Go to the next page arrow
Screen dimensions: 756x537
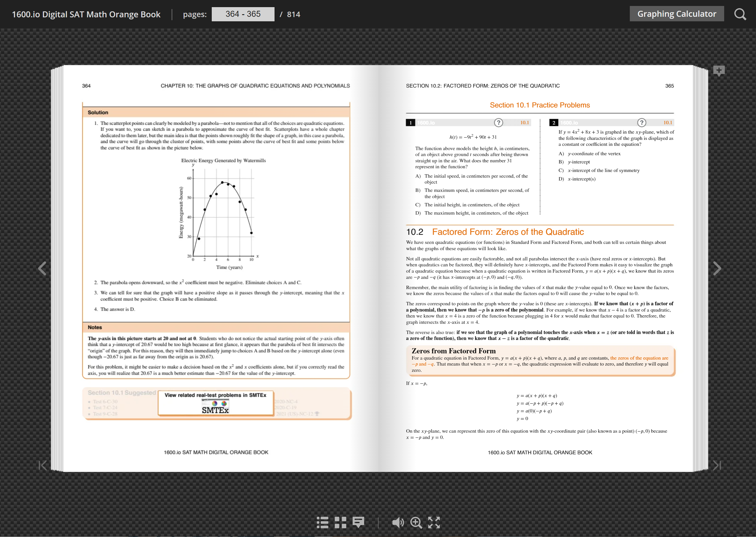717,268
